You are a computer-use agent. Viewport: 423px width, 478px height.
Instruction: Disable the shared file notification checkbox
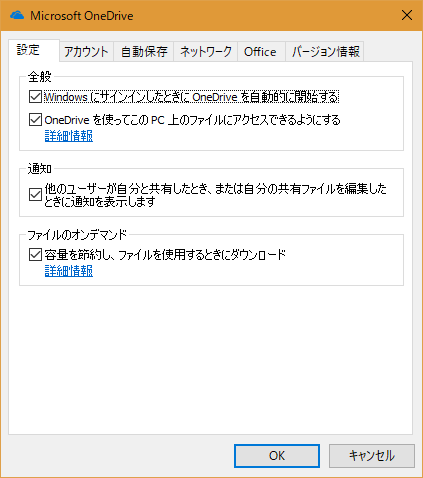pyautogui.click(x=35, y=195)
